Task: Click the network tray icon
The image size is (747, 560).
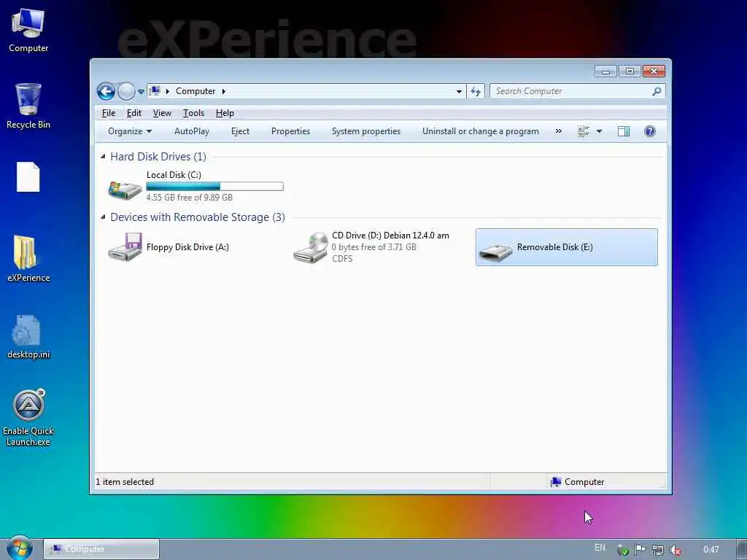Action: [x=658, y=550]
